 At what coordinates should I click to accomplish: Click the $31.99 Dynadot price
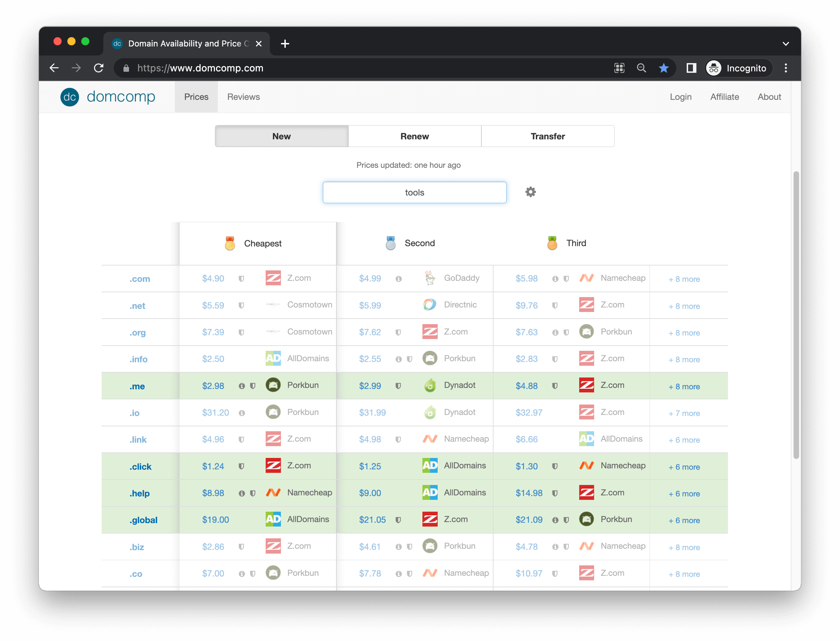pyautogui.click(x=372, y=413)
